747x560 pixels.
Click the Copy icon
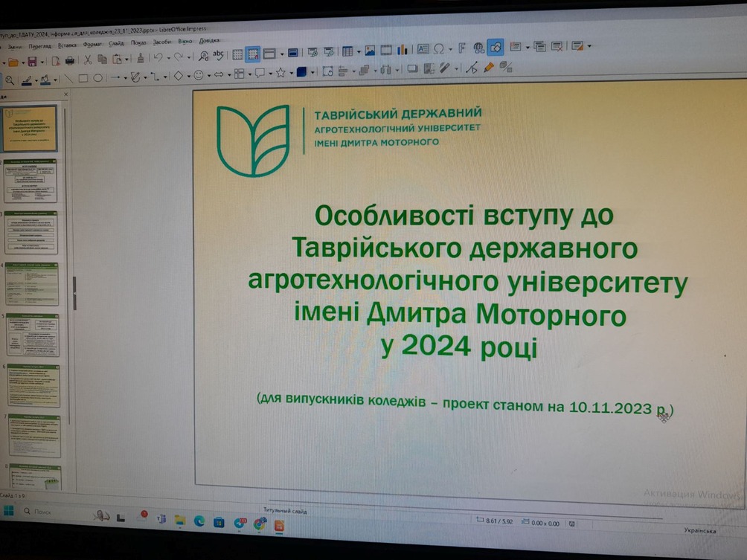click(102, 59)
